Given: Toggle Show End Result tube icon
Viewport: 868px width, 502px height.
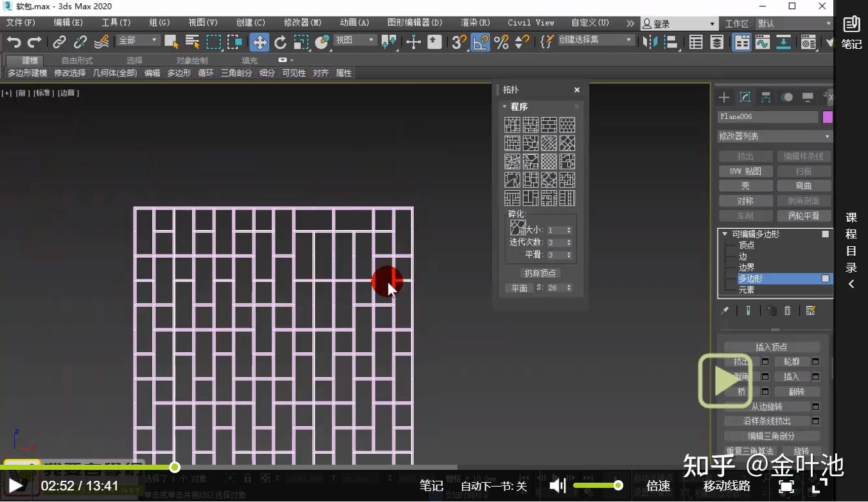Looking at the screenshot, I should [x=748, y=310].
